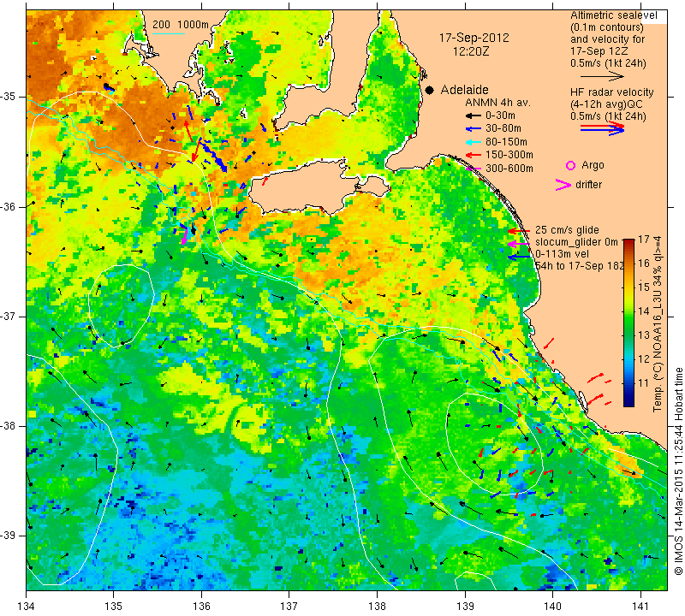Click the IMOS copyright timestamp text
This screenshot has width=685, height=616.
[678, 471]
